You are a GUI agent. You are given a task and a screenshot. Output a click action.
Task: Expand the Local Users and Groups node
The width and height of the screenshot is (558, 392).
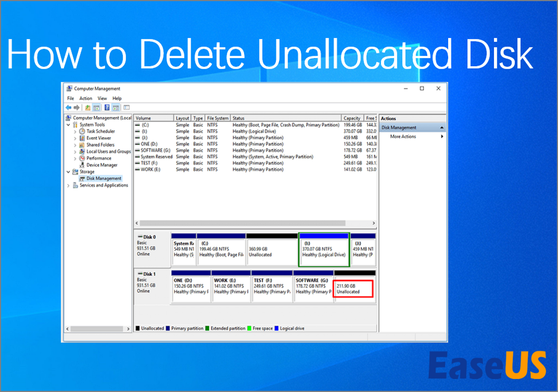(x=75, y=152)
